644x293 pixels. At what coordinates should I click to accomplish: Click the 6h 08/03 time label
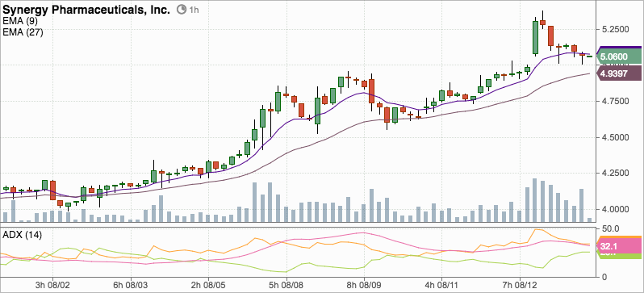pyautogui.click(x=131, y=284)
